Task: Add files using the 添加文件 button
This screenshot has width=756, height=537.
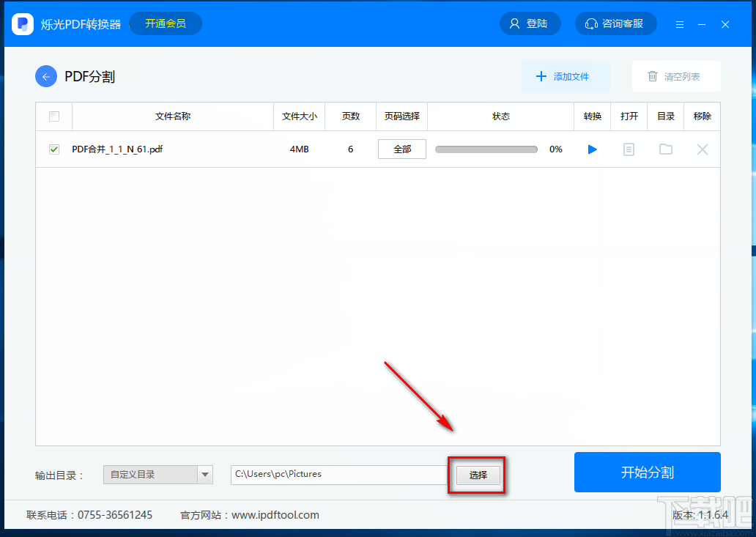Action: tap(566, 76)
